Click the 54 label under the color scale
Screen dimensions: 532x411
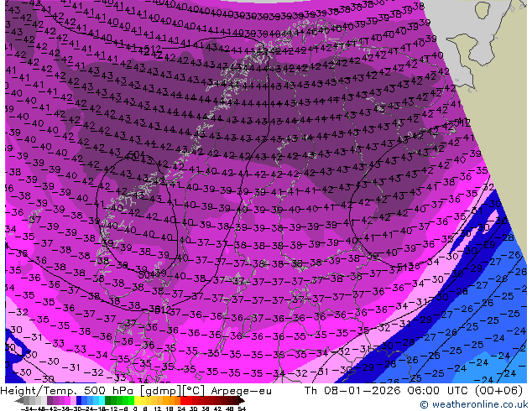[242, 408]
